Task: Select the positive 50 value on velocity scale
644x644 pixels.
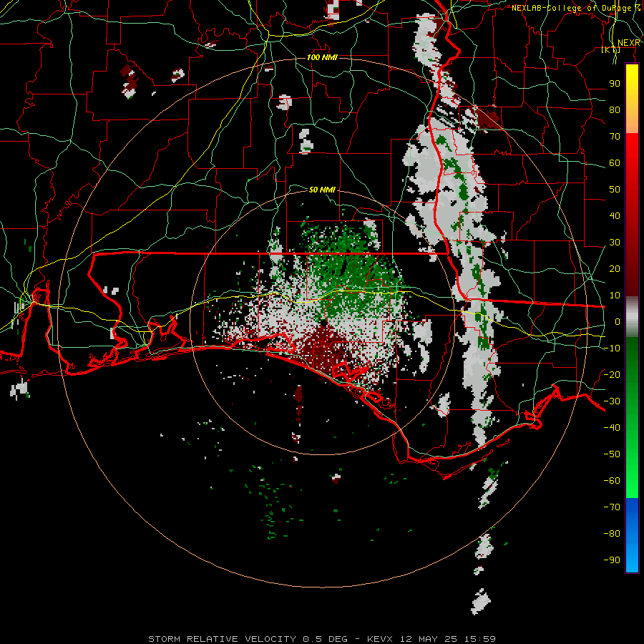Action: [x=615, y=190]
